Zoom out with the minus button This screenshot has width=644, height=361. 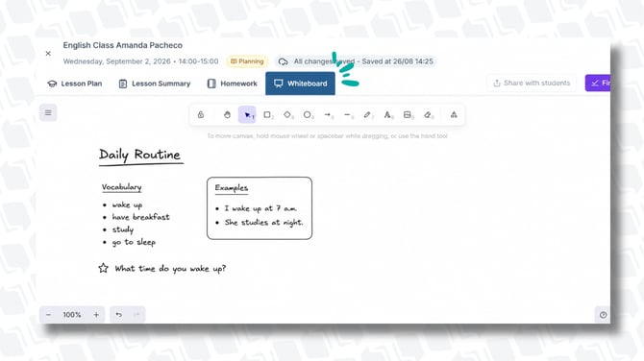[48, 315]
